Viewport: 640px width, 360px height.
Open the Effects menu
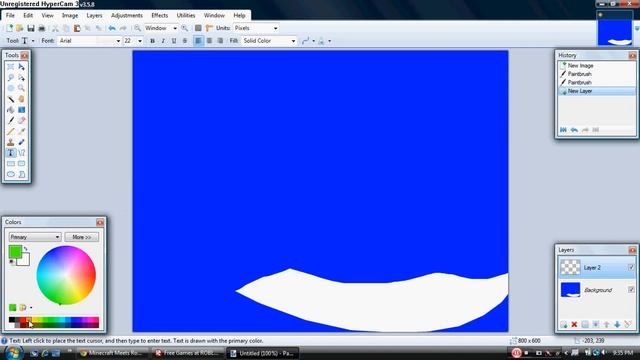(160, 16)
